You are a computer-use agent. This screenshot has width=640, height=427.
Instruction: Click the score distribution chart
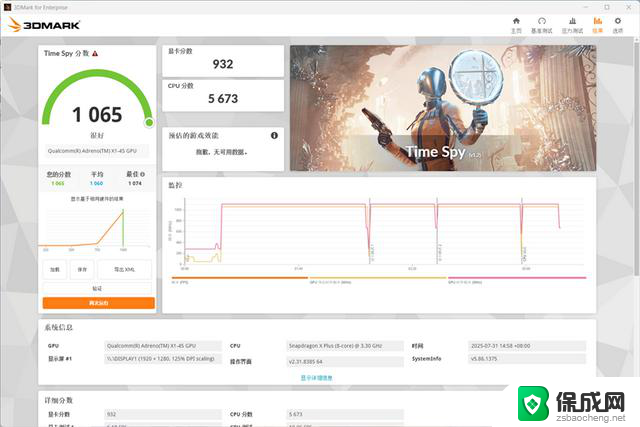click(x=96, y=229)
